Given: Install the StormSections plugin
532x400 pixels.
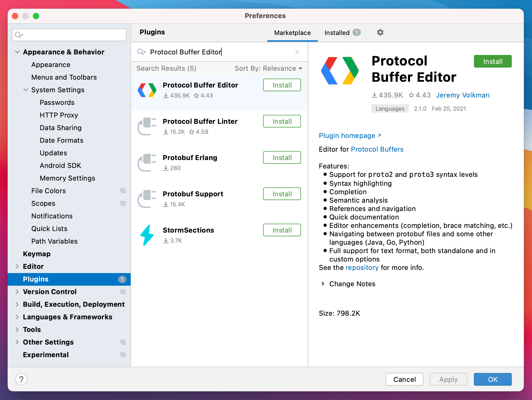Looking at the screenshot, I should tap(282, 230).
